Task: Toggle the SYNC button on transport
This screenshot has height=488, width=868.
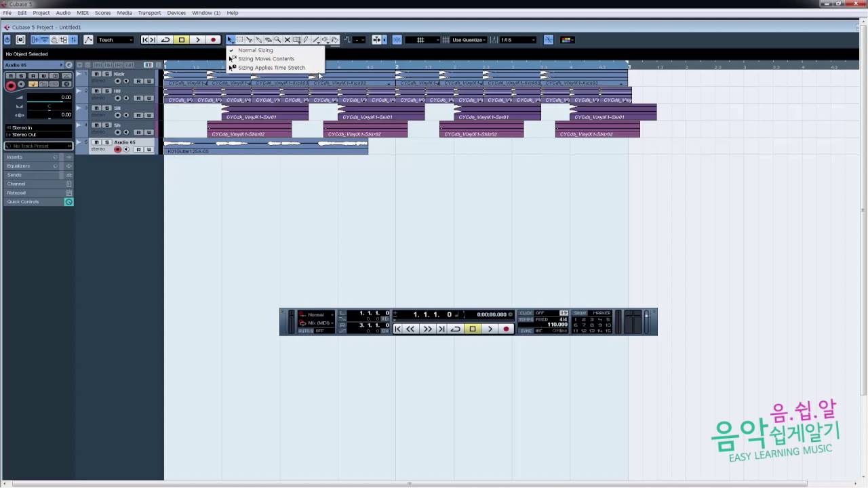Action: pyautogui.click(x=526, y=331)
